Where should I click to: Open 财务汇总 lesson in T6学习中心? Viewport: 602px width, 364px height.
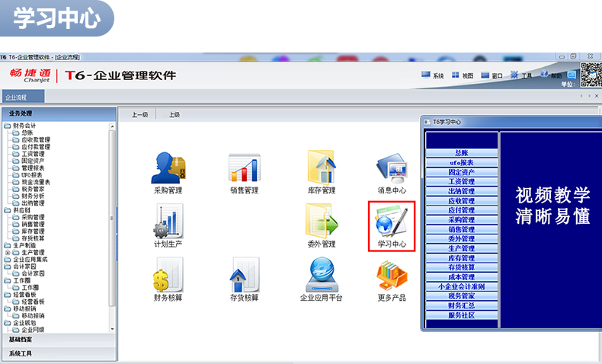coord(462,305)
